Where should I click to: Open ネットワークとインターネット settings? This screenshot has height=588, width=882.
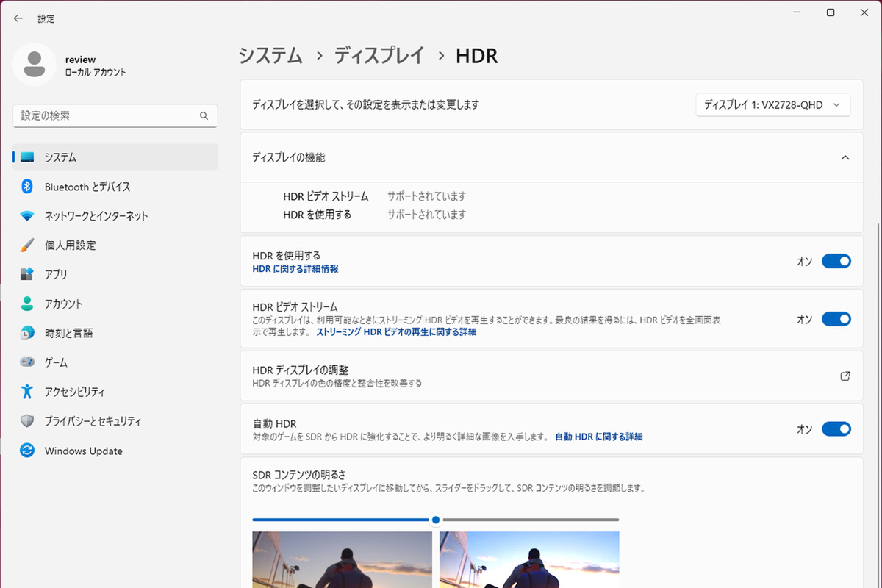click(x=115, y=216)
